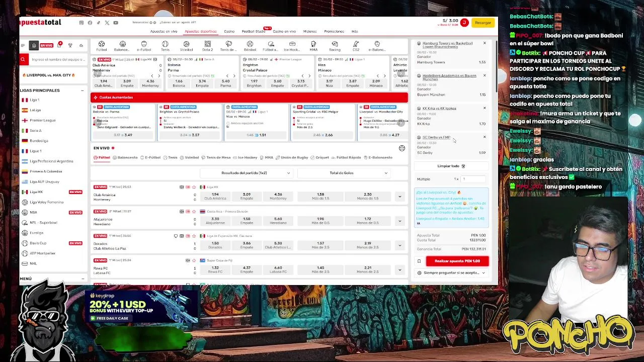Open Premier League in sidebar
Image resolution: width=644 pixels, height=362 pixels.
pyautogui.click(x=42, y=120)
